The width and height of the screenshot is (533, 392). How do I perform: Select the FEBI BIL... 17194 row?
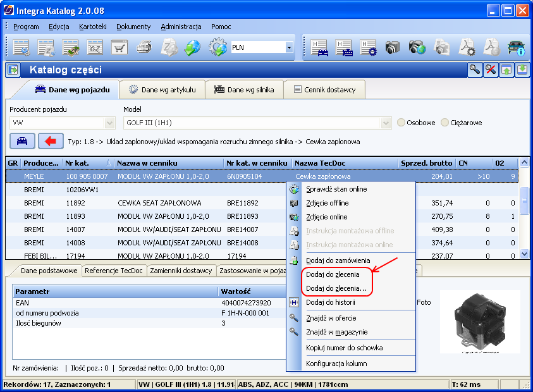[262, 255]
